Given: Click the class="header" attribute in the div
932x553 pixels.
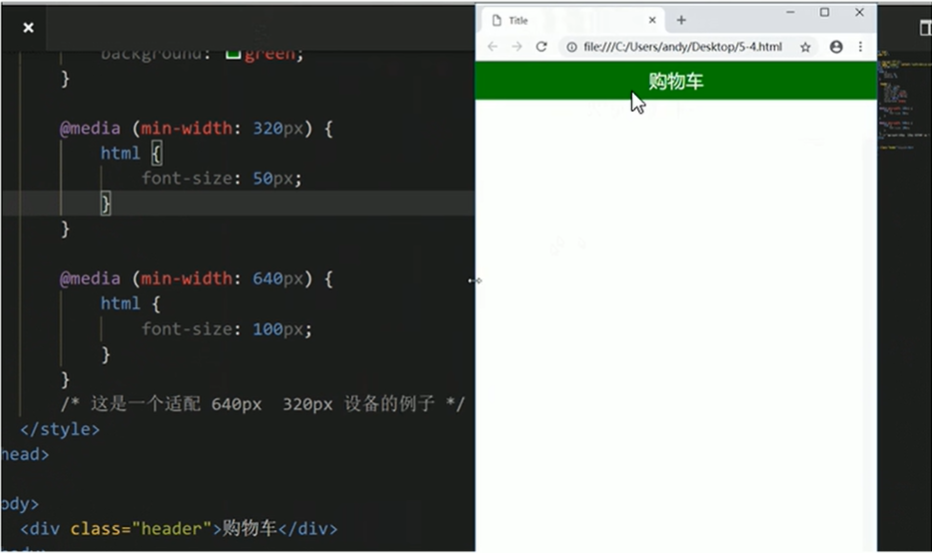Looking at the screenshot, I should point(141,529).
